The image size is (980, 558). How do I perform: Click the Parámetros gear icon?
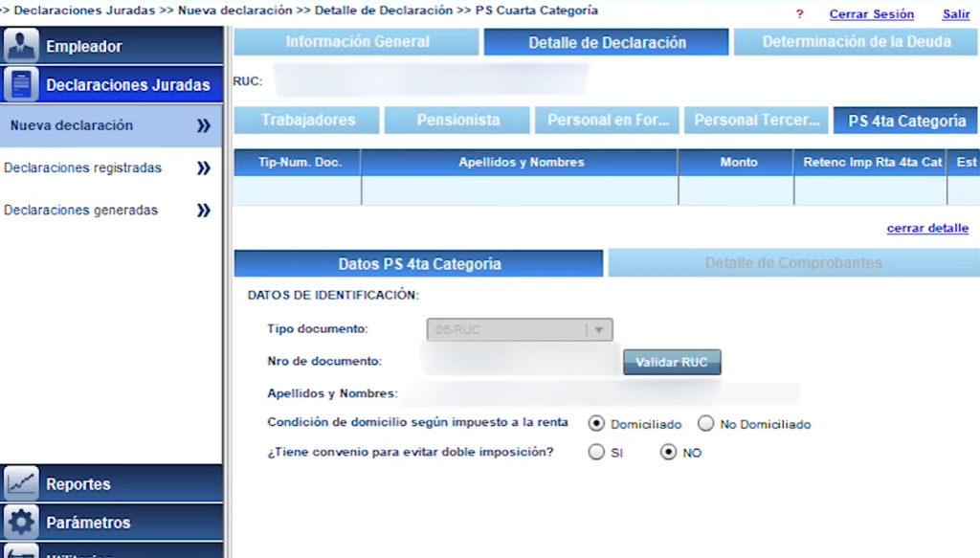[x=21, y=523]
